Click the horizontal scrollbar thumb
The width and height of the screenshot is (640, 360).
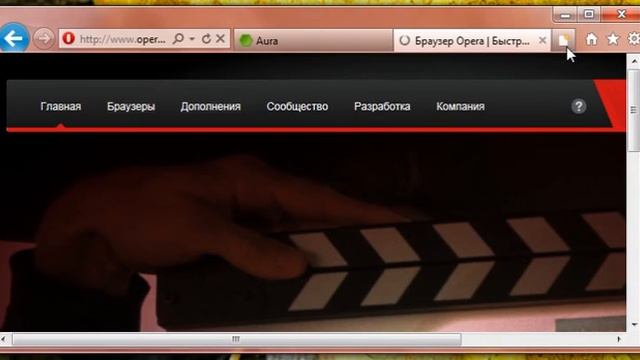click(x=237, y=339)
